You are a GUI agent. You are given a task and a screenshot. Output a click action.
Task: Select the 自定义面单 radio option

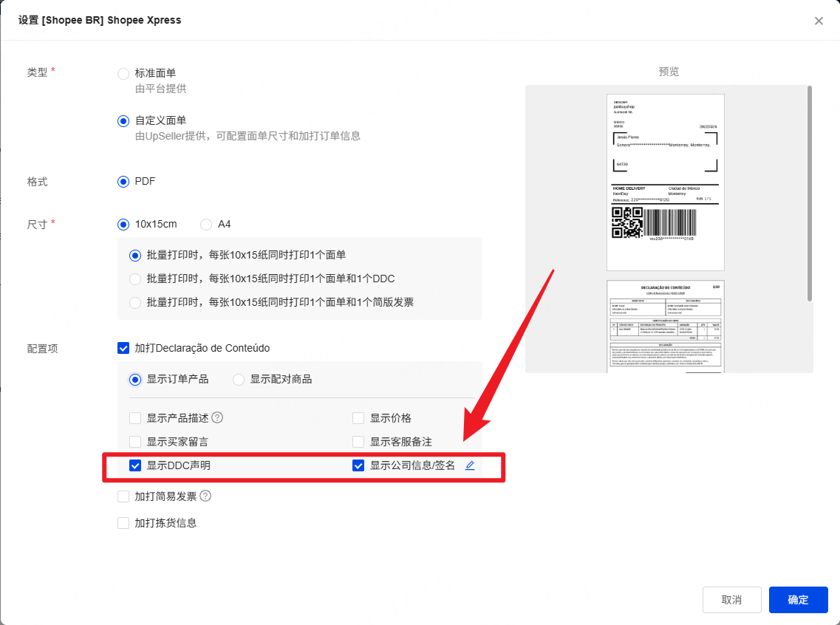pyautogui.click(x=123, y=120)
